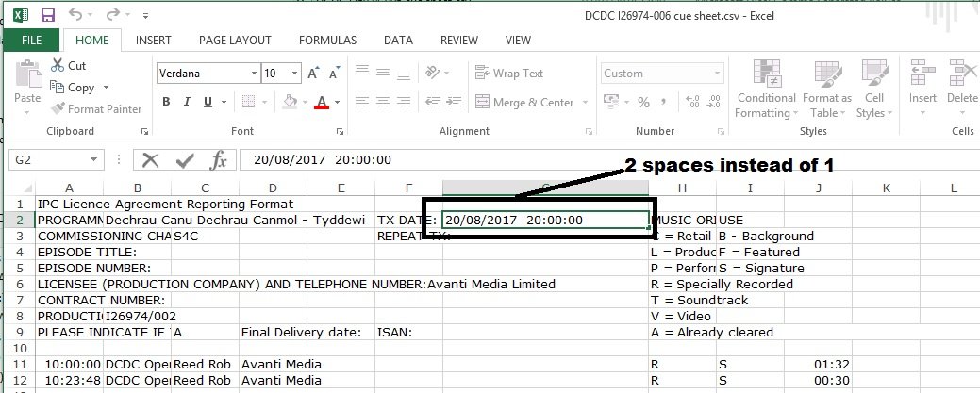This screenshot has height=393, width=980.
Task: Switch to the DATA tab
Action: pos(398,40)
